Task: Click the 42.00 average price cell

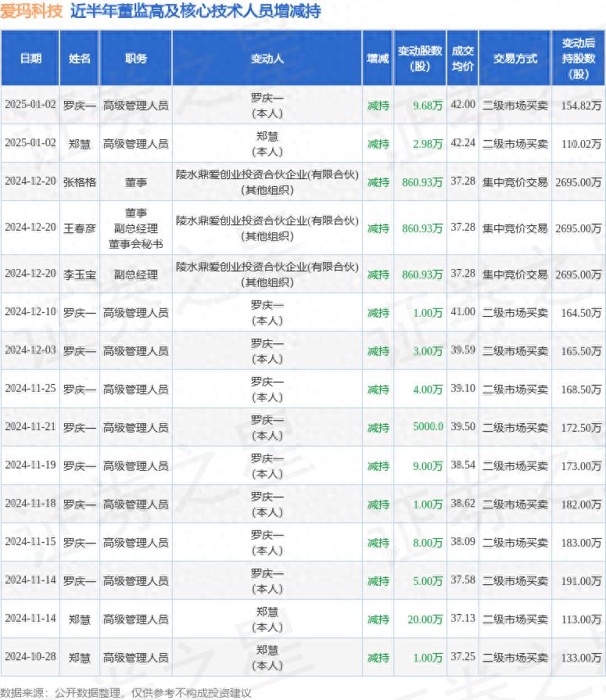Action: click(x=463, y=105)
